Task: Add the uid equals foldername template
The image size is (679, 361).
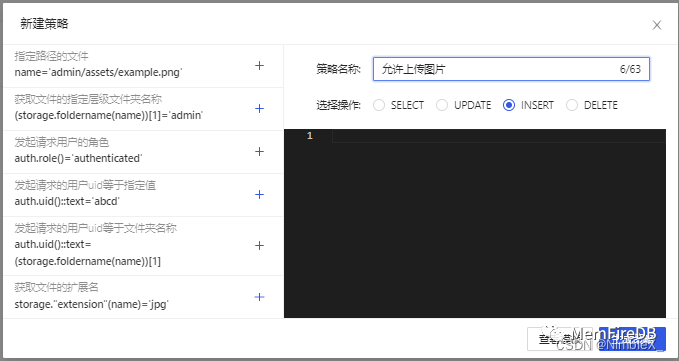Action: pos(259,246)
